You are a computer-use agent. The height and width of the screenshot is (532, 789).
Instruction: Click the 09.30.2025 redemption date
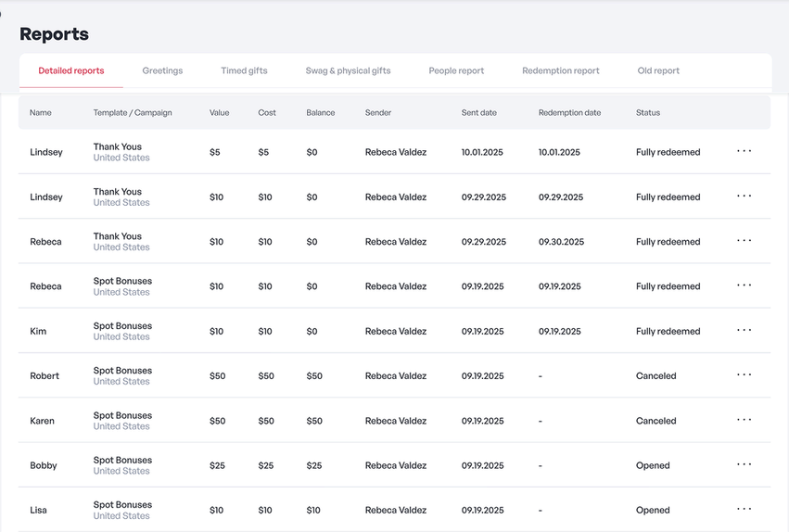(x=561, y=242)
